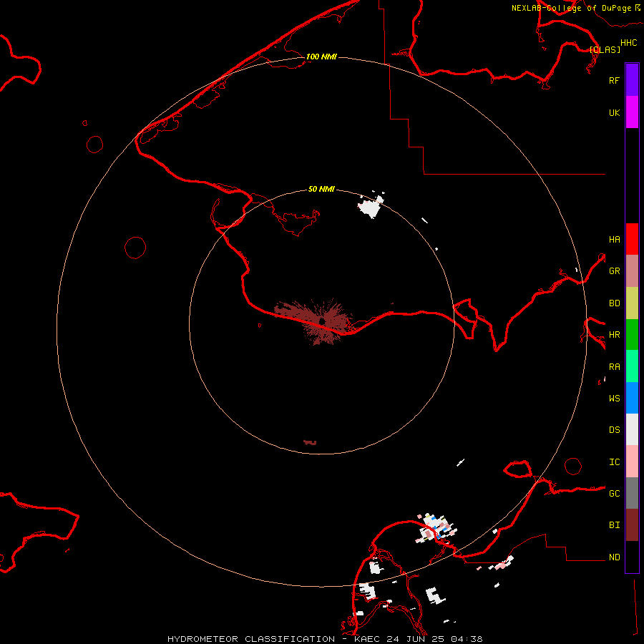Click the 100 NMI range ring label
The width and height of the screenshot is (644, 644).
(321, 57)
